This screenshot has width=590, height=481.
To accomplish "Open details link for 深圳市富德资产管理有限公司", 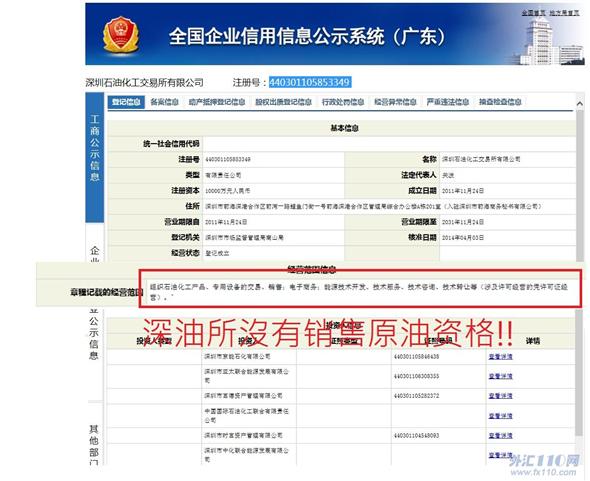I will [x=500, y=396].
